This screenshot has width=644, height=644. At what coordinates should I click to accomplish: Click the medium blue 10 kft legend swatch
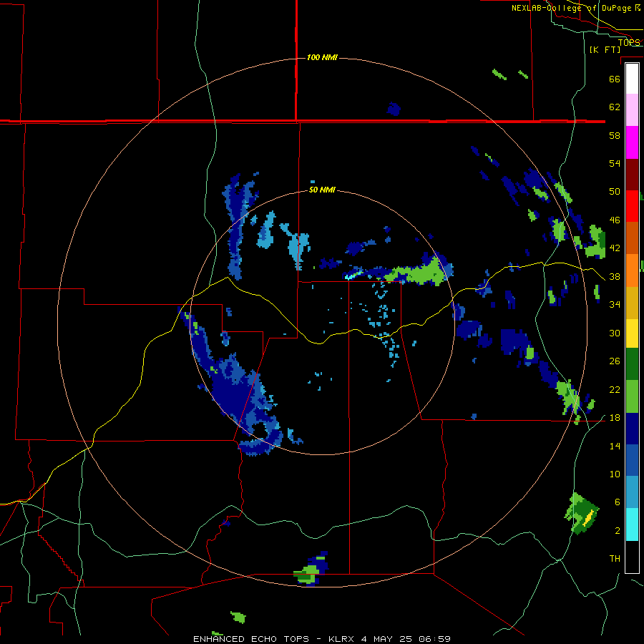632,460
